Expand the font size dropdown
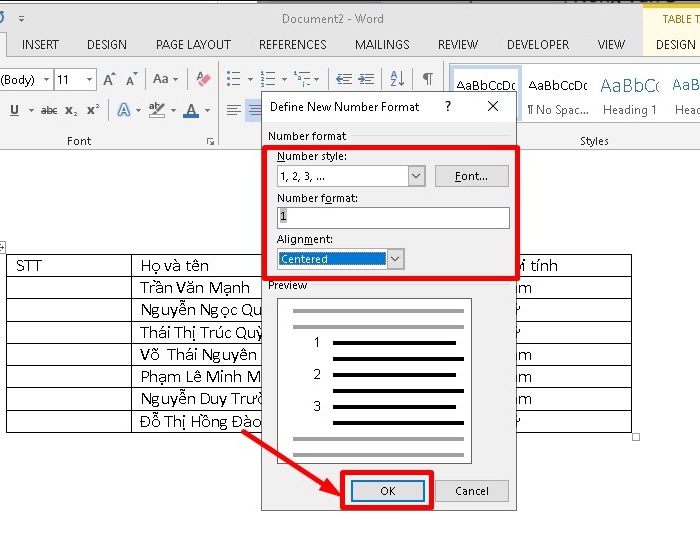The height and width of the screenshot is (545, 700). pos(89,80)
